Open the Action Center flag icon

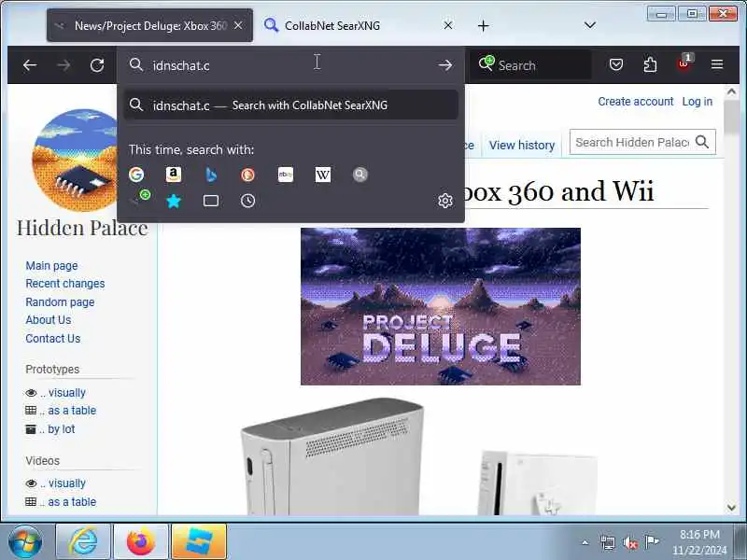tap(652, 542)
